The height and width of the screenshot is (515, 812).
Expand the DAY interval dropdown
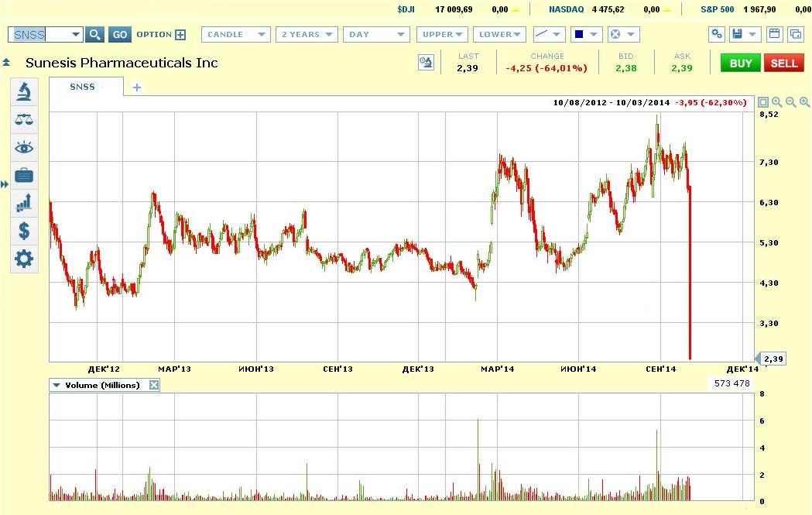click(376, 35)
